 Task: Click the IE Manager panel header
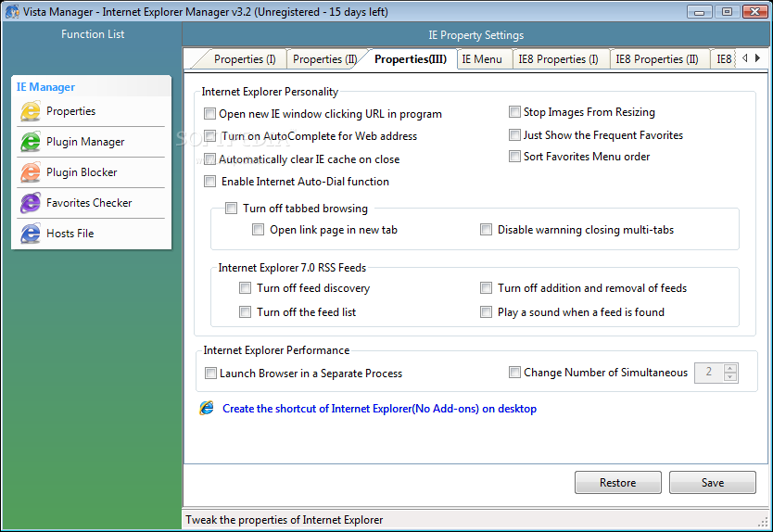[x=91, y=86]
